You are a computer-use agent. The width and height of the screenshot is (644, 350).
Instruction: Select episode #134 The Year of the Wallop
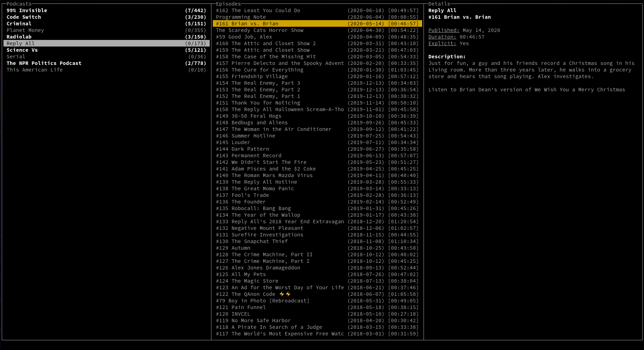pyautogui.click(x=317, y=215)
